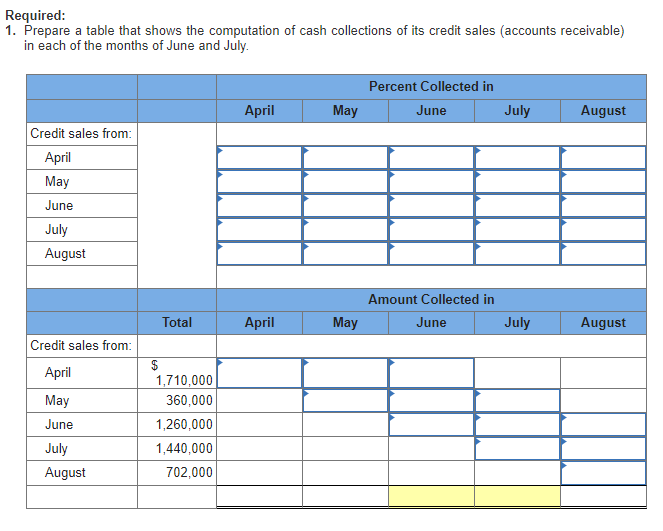
Task: Click the 'Amount Collected in' header
Action: click(x=431, y=300)
